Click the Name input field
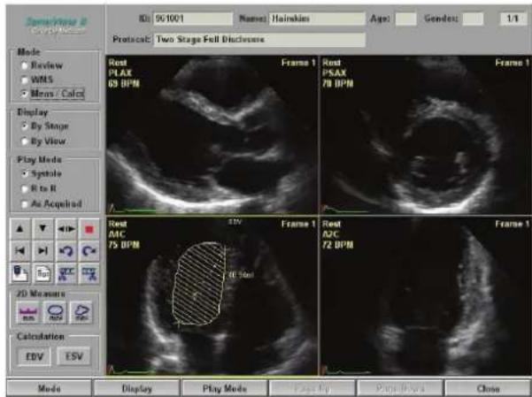 [317, 19]
